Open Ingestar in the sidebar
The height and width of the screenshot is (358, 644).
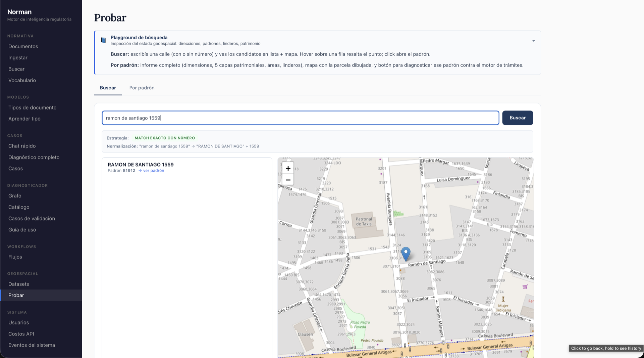(x=18, y=58)
